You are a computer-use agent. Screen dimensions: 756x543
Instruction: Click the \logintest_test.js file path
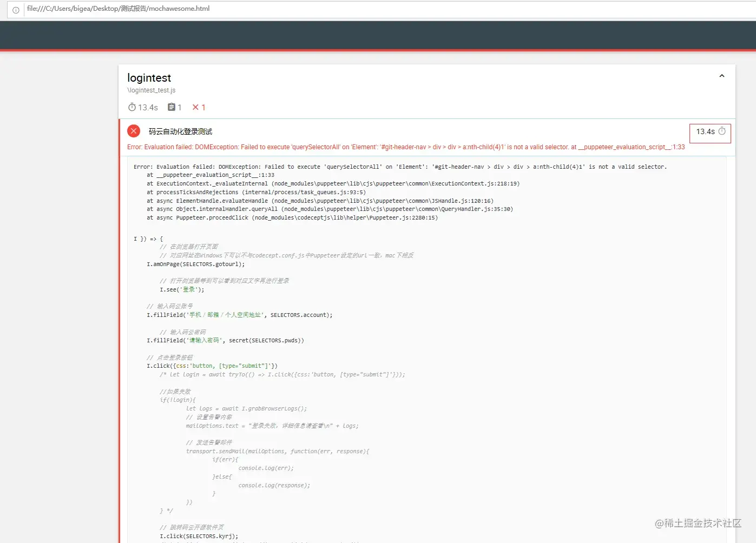(x=152, y=90)
